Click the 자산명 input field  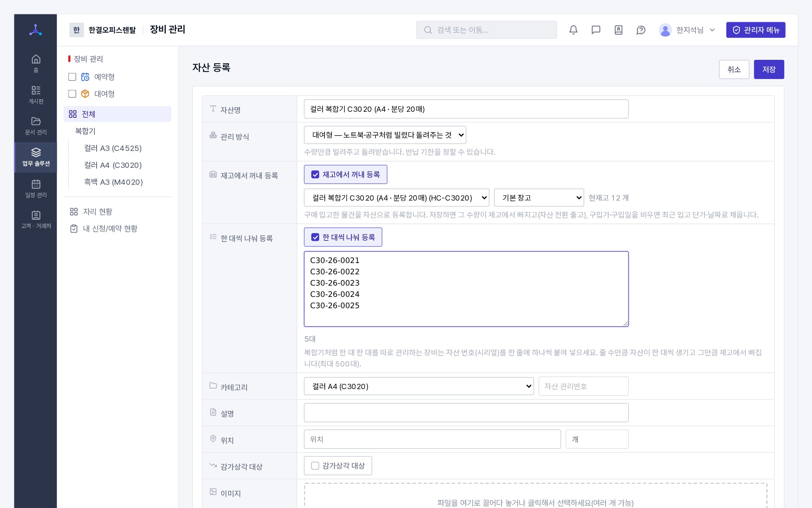(466, 109)
